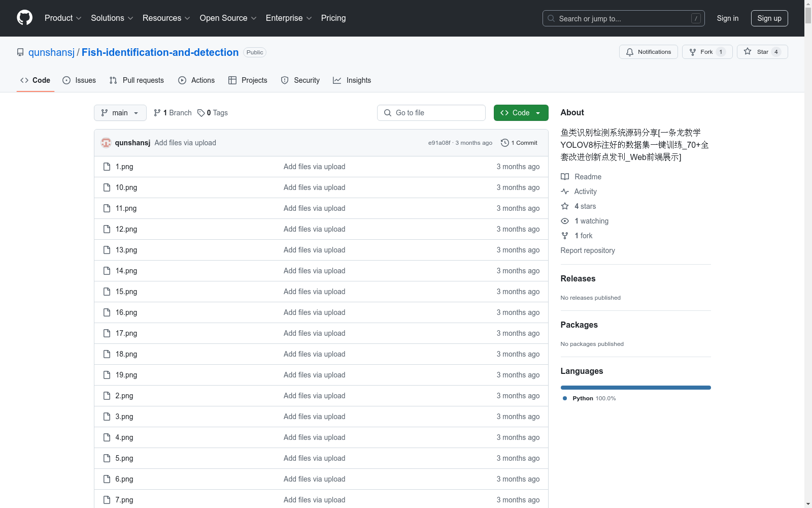Click the fork icon beside 1 fork

[x=565, y=236]
